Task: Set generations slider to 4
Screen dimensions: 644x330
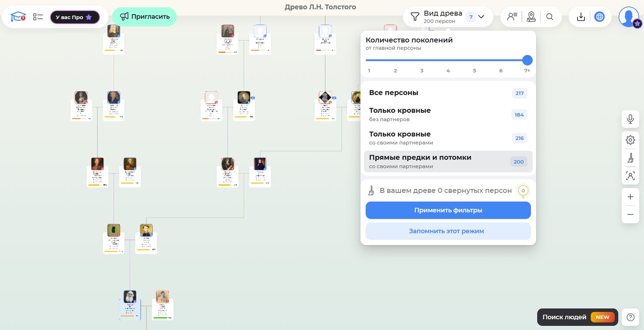Action: [448, 61]
